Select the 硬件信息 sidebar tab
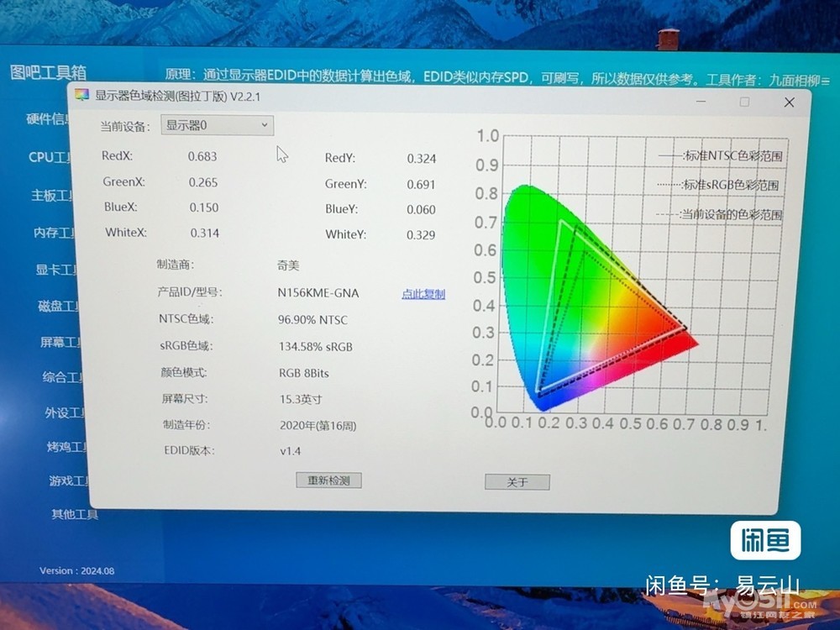Image resolution: width=840 pixels, height=630 pixels. tap(49, 119)
